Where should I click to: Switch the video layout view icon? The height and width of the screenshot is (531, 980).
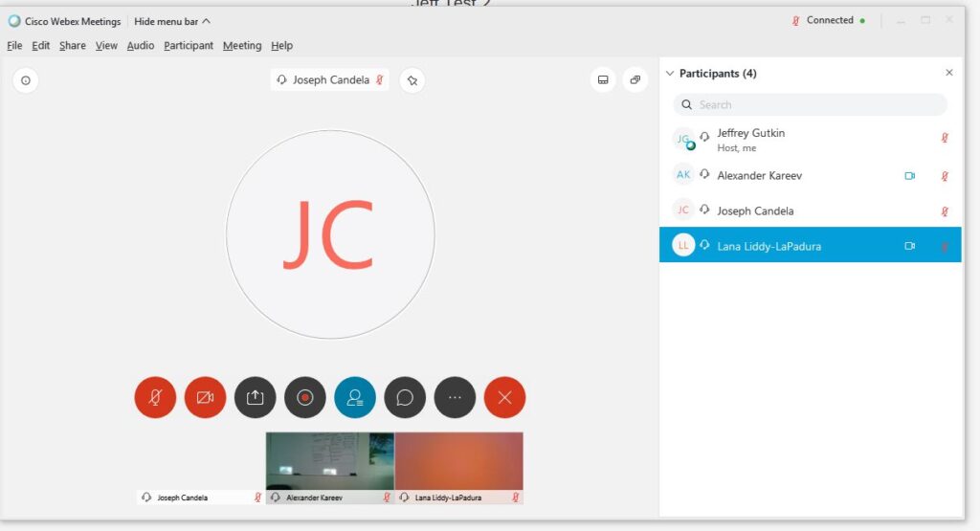coord(603,80)
